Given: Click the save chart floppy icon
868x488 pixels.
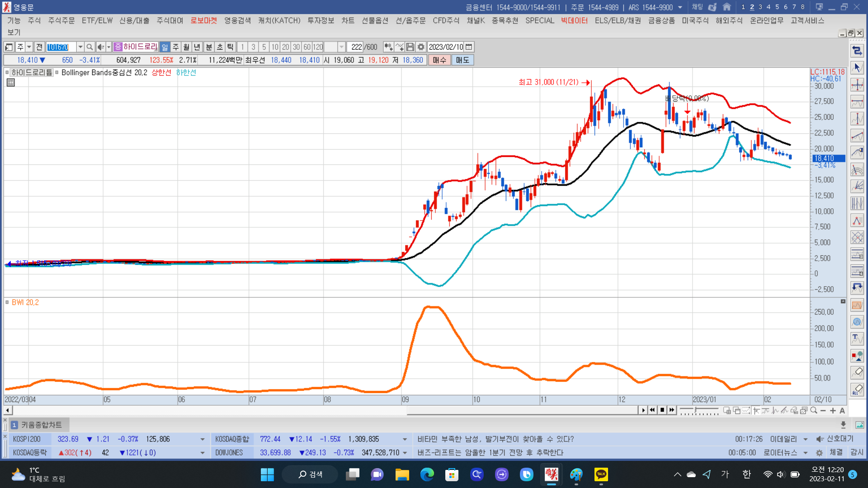Looking at the screenshot, I should click(x=410, y=47).
